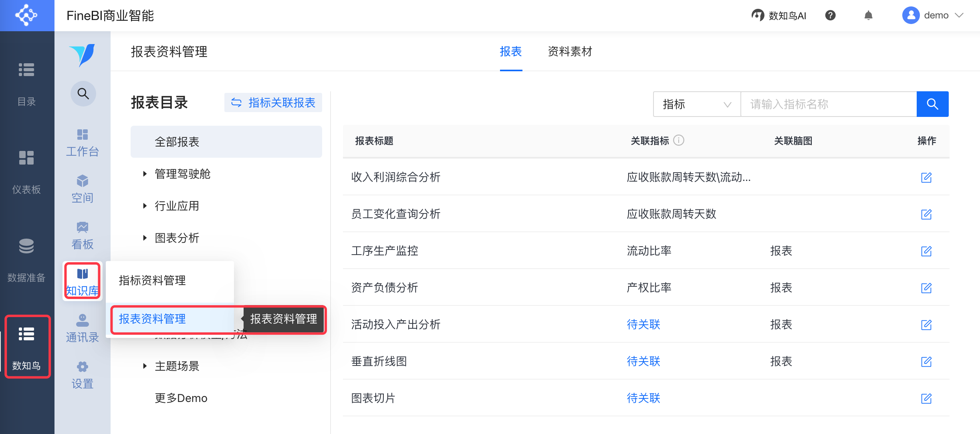The image size is (980, 434).
Task: Click edit icon for 收入利润综合分析 row
Action: point(926,177)
